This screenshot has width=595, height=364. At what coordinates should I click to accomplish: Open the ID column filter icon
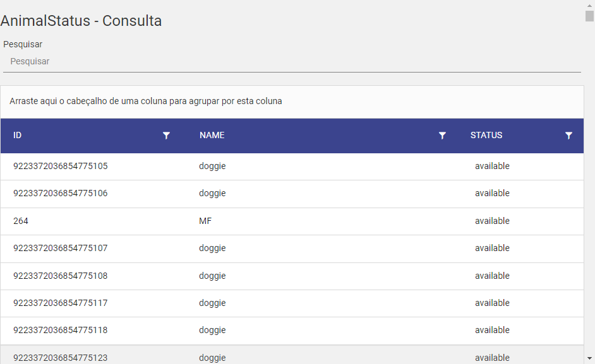tap(166, 136)
